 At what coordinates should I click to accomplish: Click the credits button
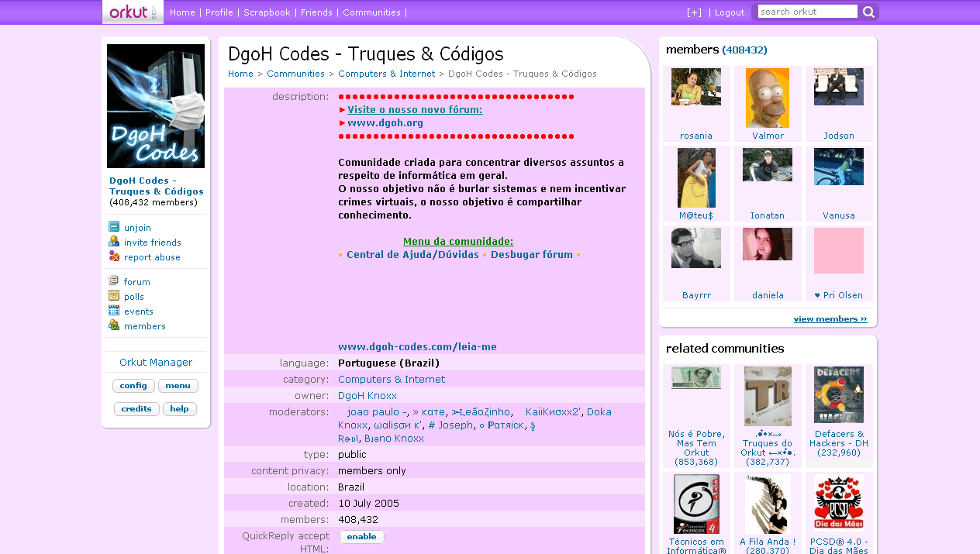click(x=136, y=409)
